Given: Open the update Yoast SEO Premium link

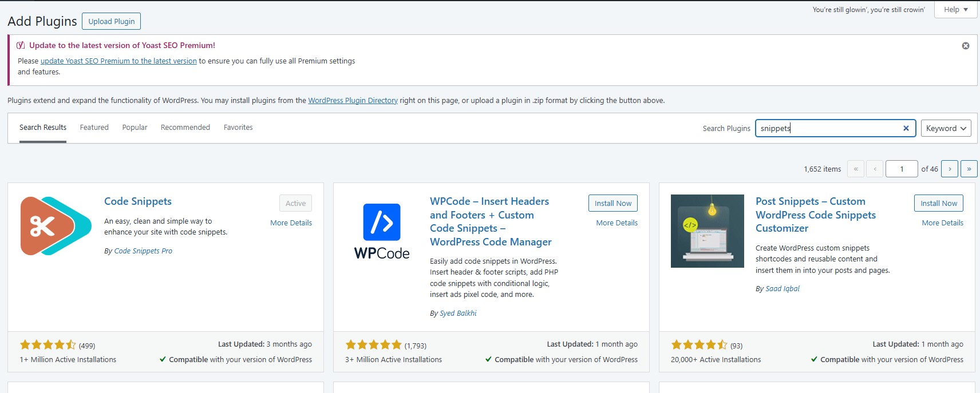Looking at the screenshot, I should click(x=118, y=61).
